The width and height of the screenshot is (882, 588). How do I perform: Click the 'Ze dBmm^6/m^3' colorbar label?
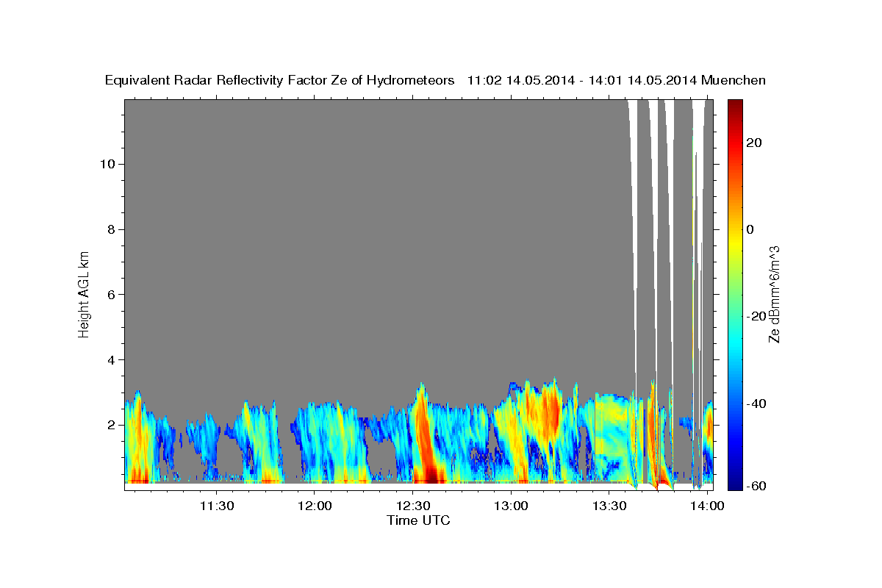774,294
